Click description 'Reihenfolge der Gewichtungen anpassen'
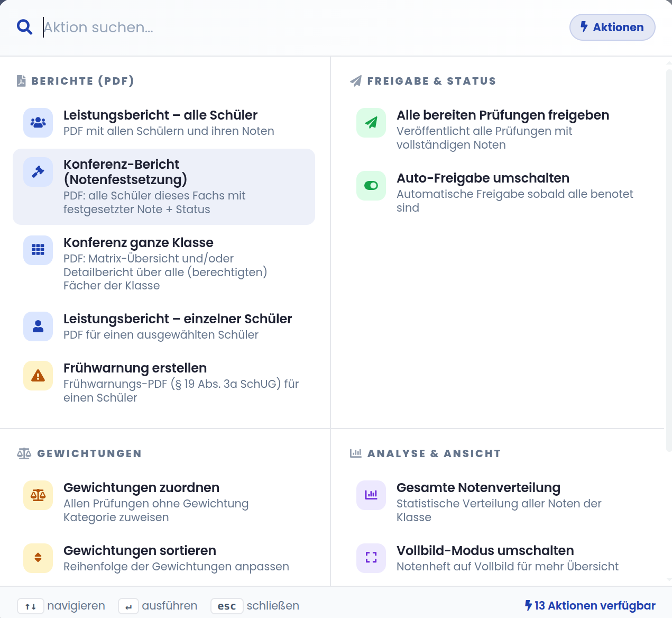Screen dimensions: 672x618 click(x=176, y=566)
